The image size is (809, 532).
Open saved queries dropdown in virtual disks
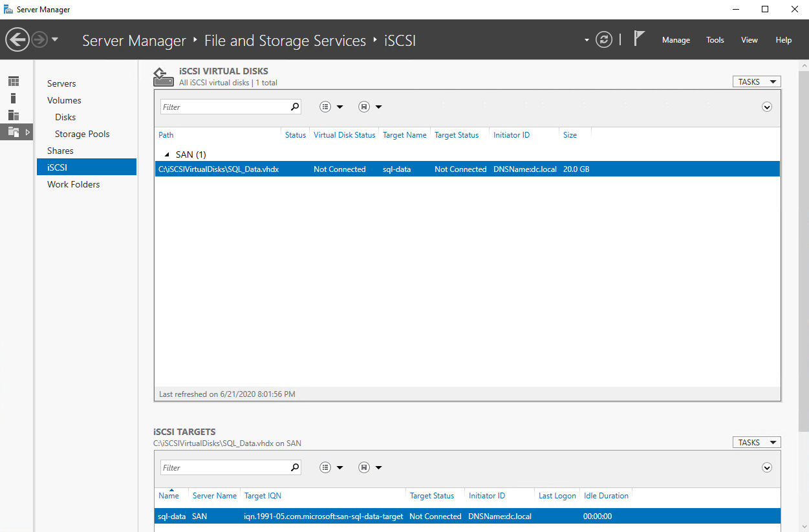[x=370, y=107]
